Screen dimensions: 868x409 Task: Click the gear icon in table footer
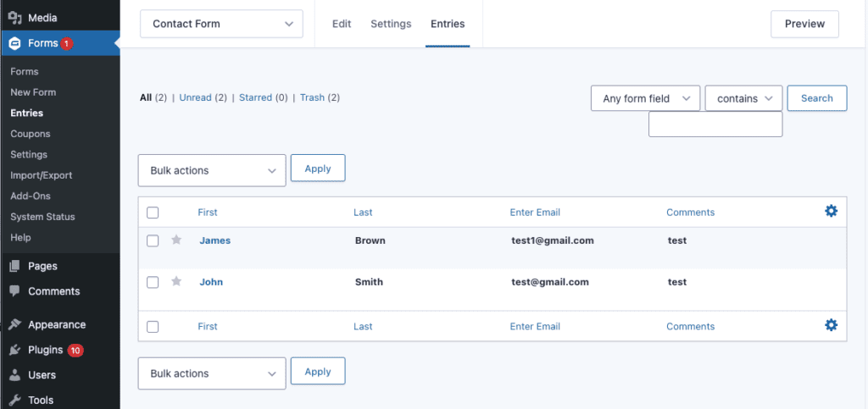tap(831, 325)
